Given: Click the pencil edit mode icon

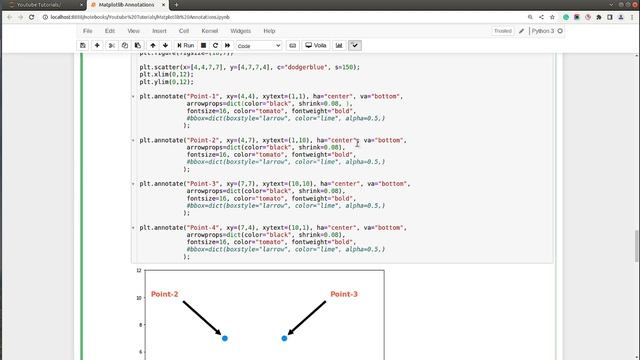Looking at the screenshot, I should [x=521, y=31].
